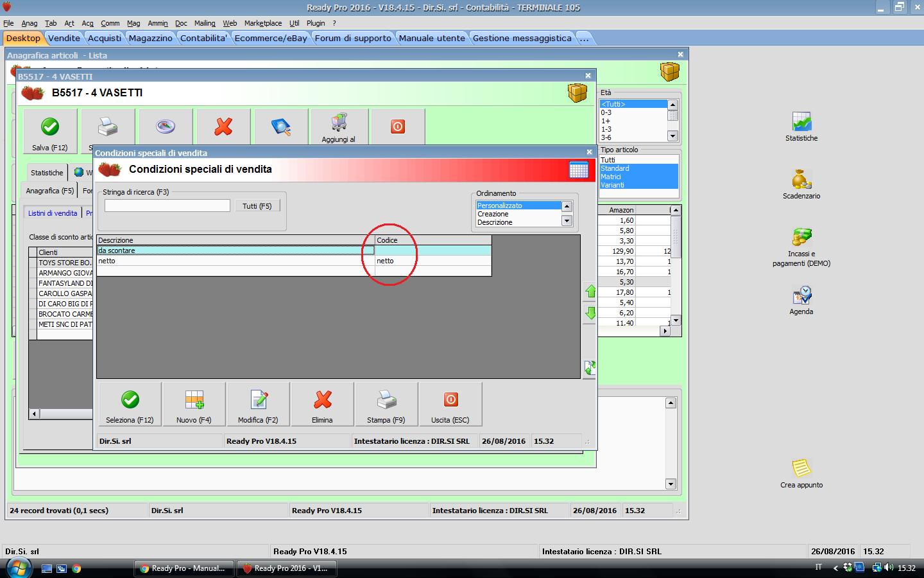This screenshot has width=924, height=578.
Task: Select the "netto" description row
Action: [x=235, y=261]
